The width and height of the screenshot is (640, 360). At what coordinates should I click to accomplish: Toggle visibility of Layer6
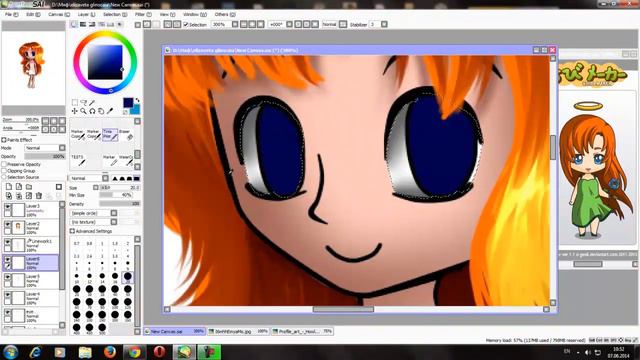coord(7,260)
